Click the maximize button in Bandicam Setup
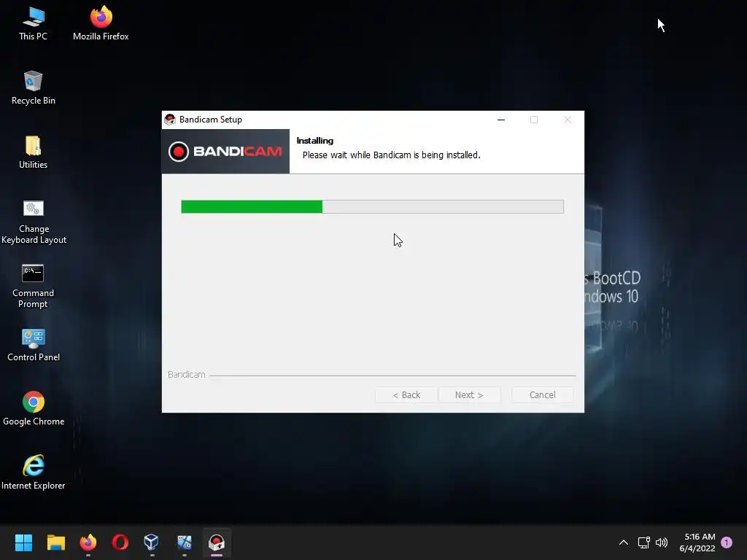747x560 pixels. (534, 120)
